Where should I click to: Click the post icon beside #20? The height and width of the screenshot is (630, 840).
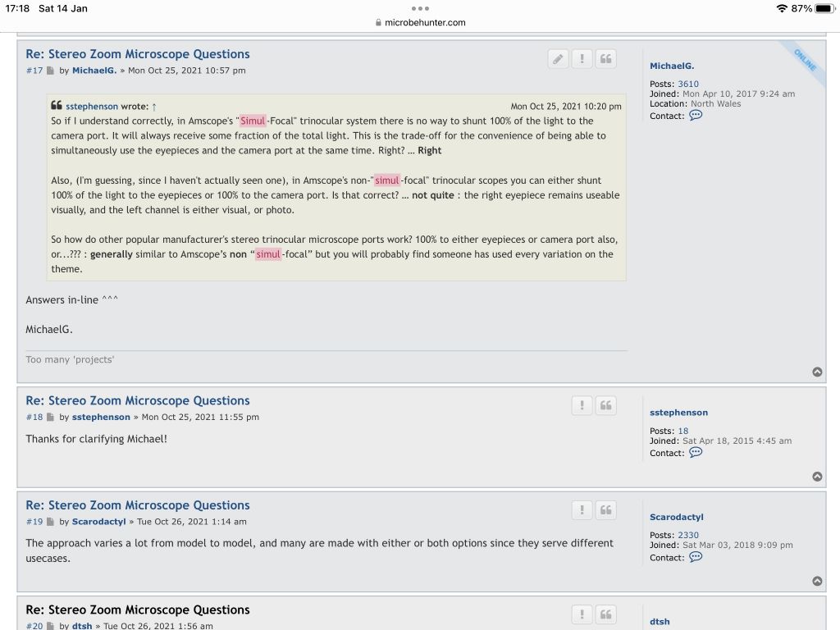pos(50,626)
